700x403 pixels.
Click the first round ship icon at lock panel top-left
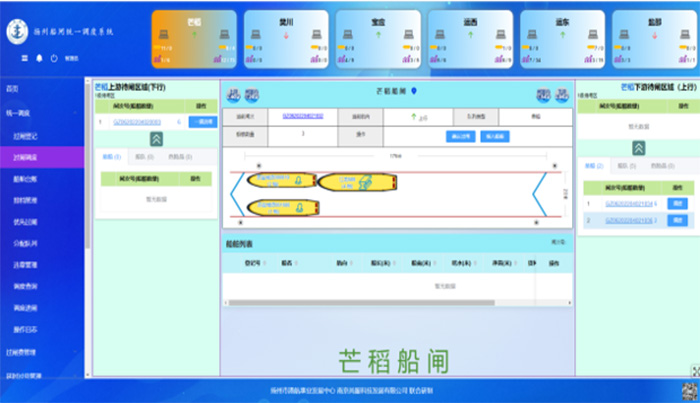(x=234, y=96)
